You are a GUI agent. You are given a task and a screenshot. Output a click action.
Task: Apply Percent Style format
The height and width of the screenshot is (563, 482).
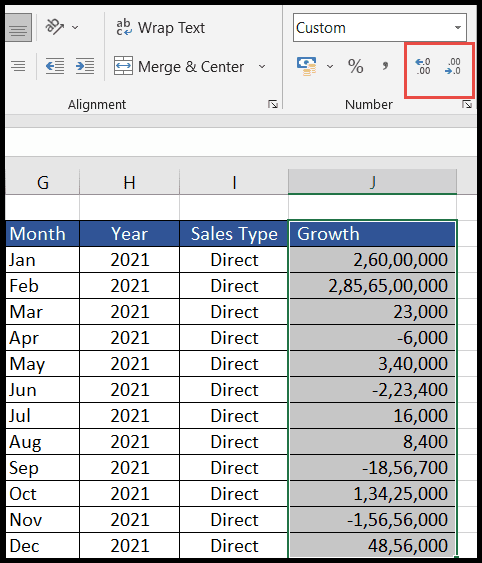coord(356,66)
